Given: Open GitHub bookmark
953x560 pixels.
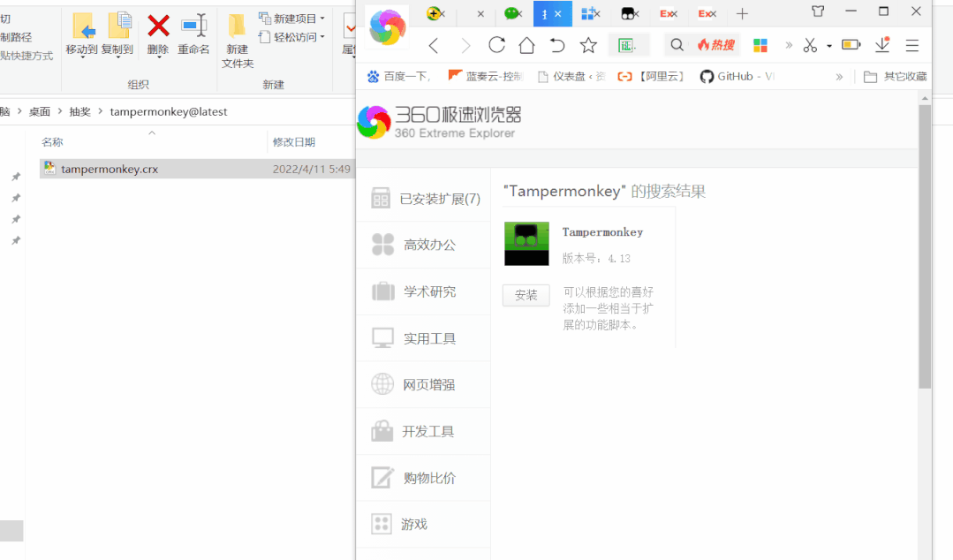Looking at the screenshot, I should tap(737, 77).
